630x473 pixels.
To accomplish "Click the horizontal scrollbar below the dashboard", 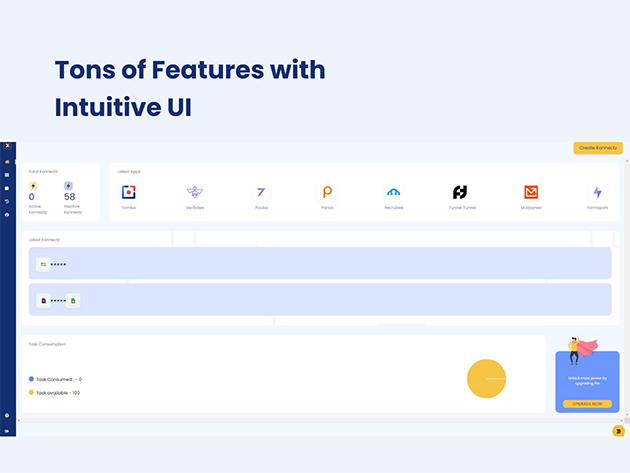I will coord(320,420).
